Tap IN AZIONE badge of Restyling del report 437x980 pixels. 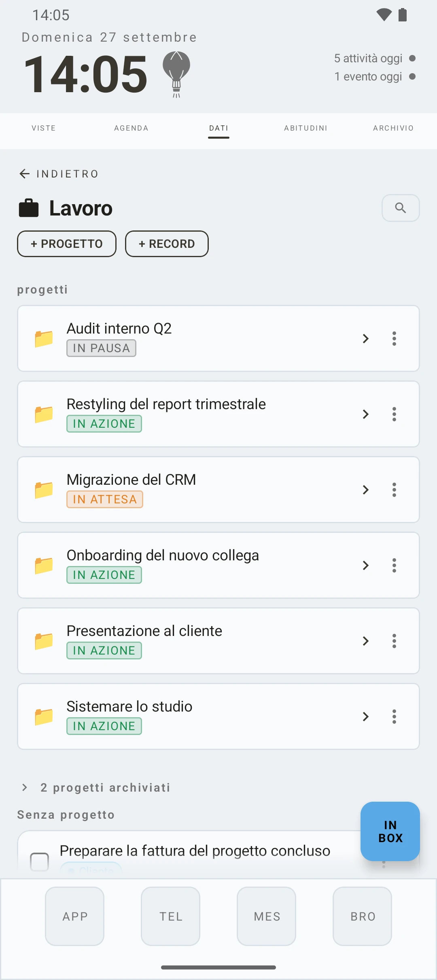(x=104, y=424)
